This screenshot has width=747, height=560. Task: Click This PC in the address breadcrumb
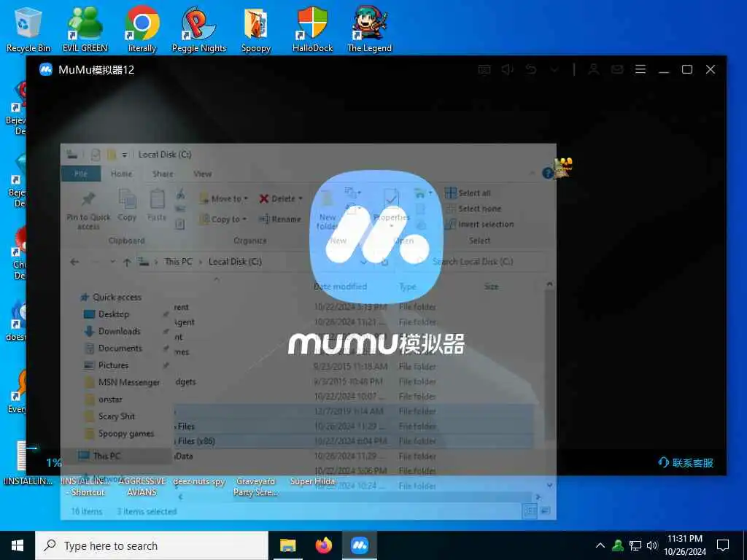(x=178, y=262)
